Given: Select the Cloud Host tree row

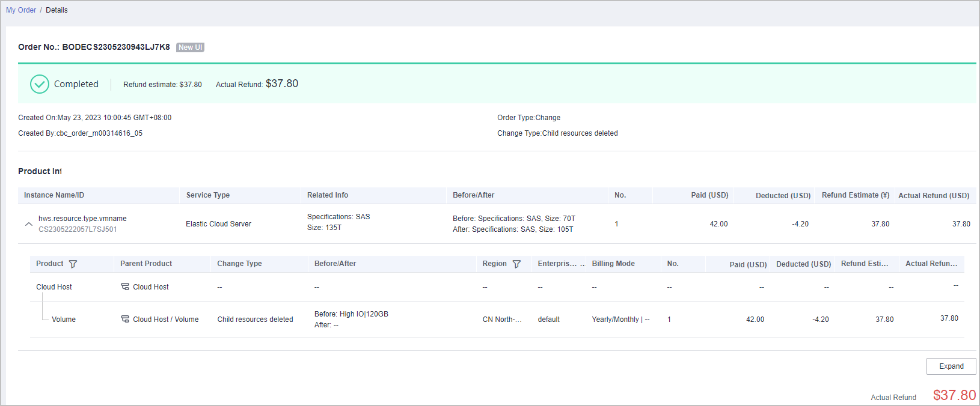Looking at the screenshot, I should click(x=54, y=287).
